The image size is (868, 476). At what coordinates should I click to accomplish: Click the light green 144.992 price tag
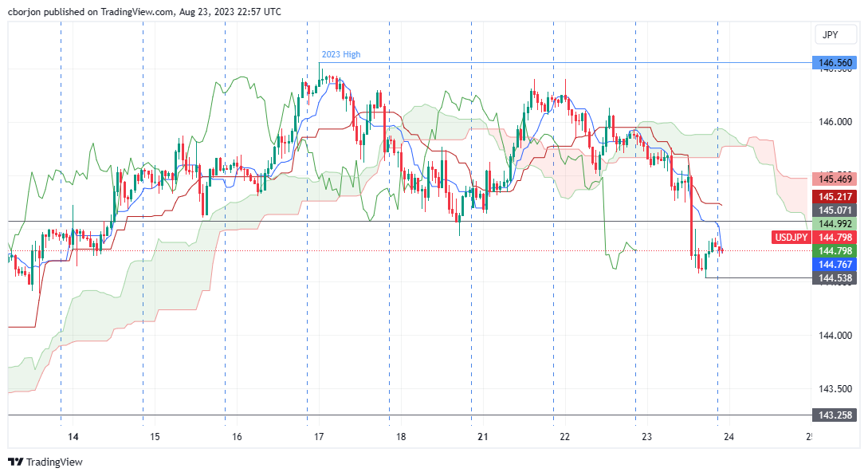click(x=832, y=223)
